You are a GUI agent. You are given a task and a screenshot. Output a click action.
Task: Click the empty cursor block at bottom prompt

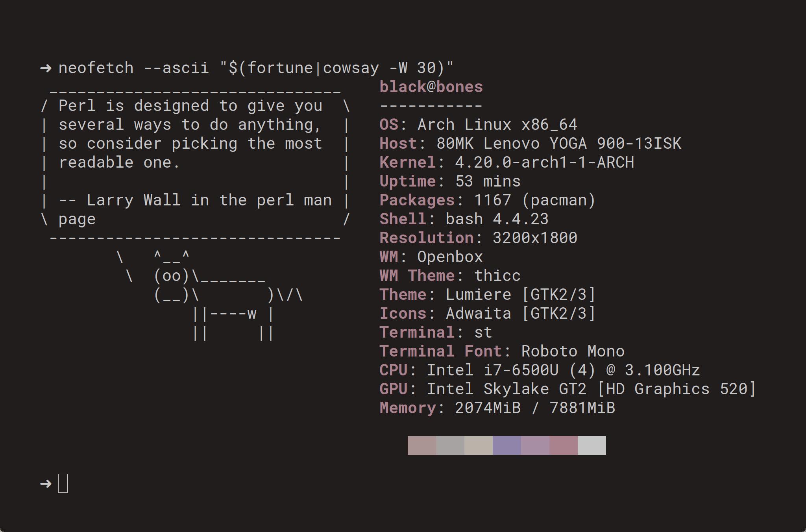point(63,483)
